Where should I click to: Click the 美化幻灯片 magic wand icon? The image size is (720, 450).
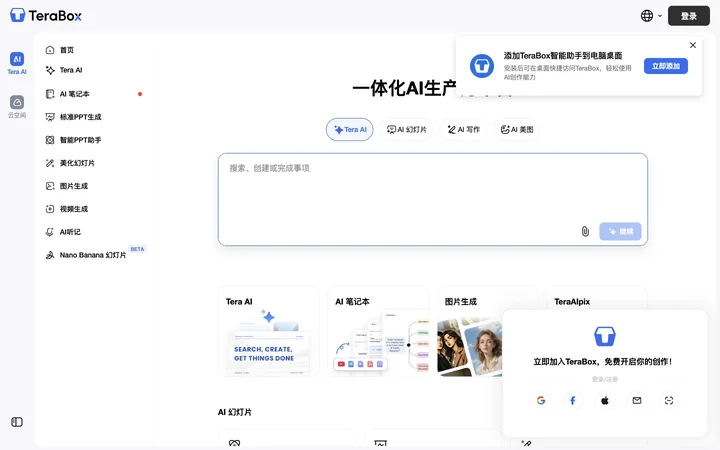[50, 163]
